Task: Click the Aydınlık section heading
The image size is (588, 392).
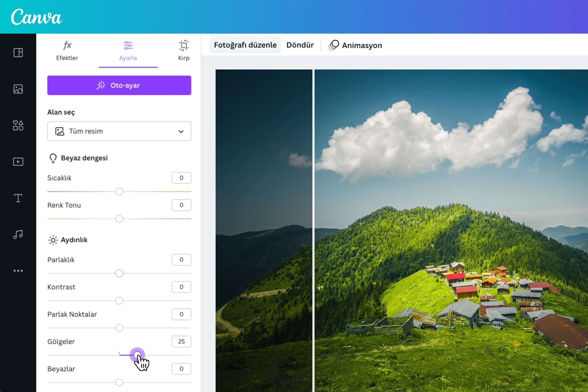Action: tap(74, 240)
